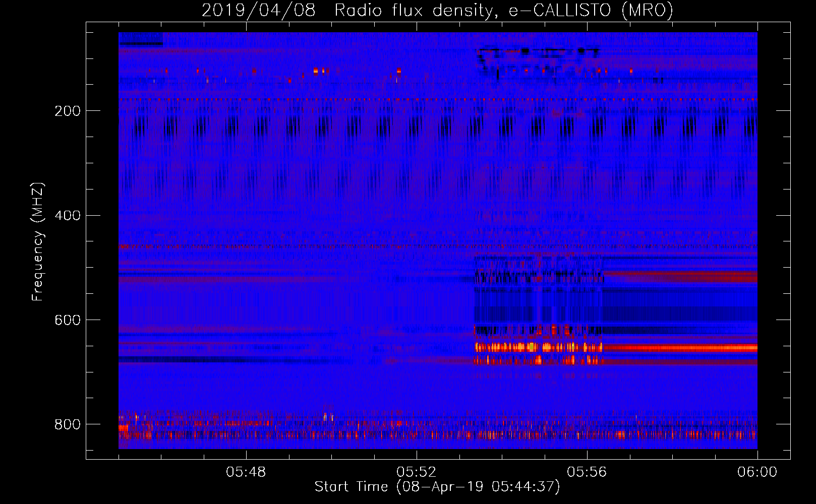The height and width of the screenshot is (504, 816).
Task: Click the bright red band near 650 MHz
Action: [x=680, y=347]
